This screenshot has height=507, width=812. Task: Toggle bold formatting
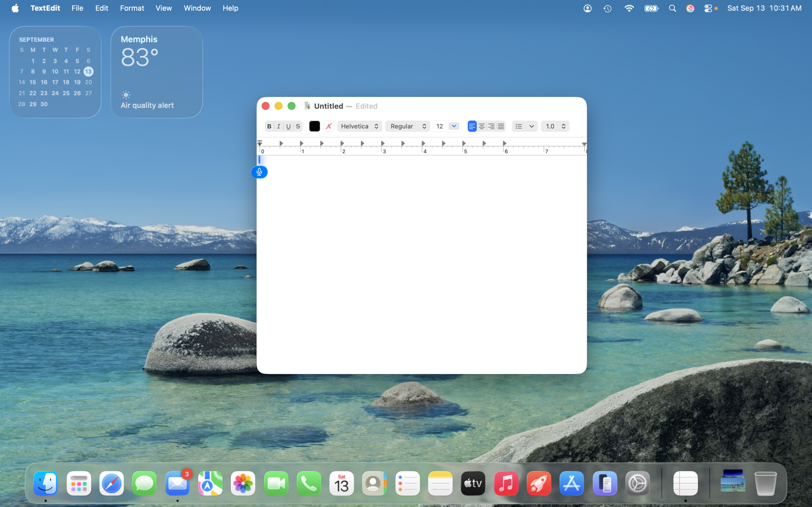coord(269,126)
